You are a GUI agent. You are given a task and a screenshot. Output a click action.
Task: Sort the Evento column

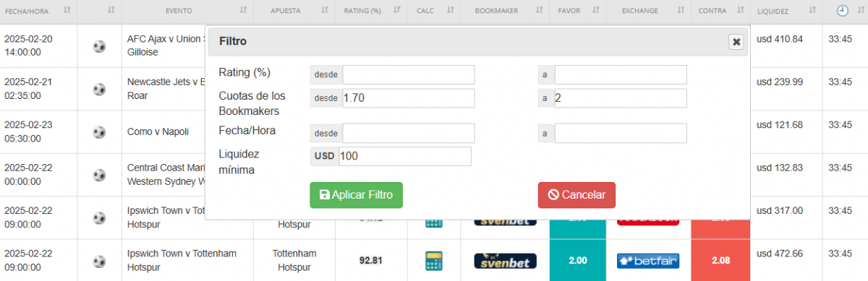point(243,11)
